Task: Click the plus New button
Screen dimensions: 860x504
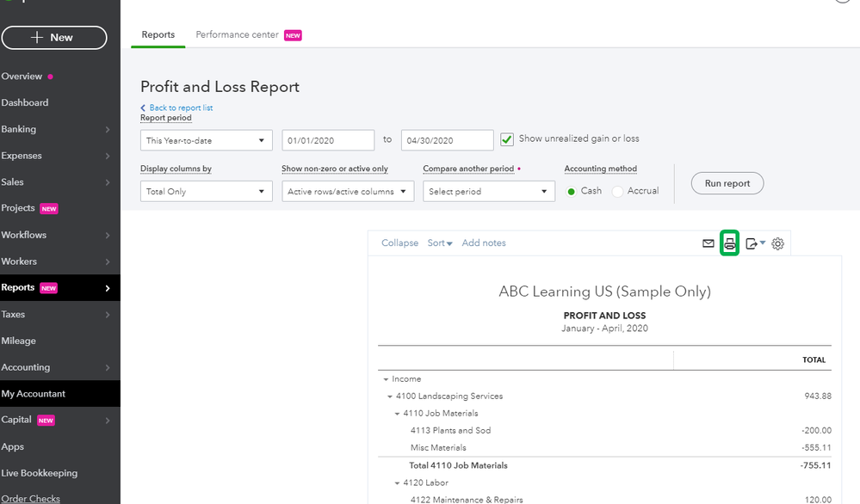Action: click(x=54, y=38)
